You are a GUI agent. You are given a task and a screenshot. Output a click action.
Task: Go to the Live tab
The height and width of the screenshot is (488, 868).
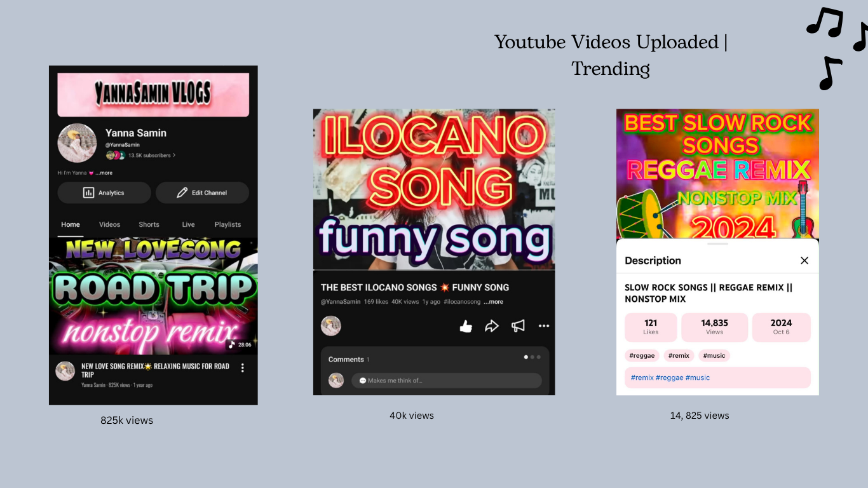point(188,224)
